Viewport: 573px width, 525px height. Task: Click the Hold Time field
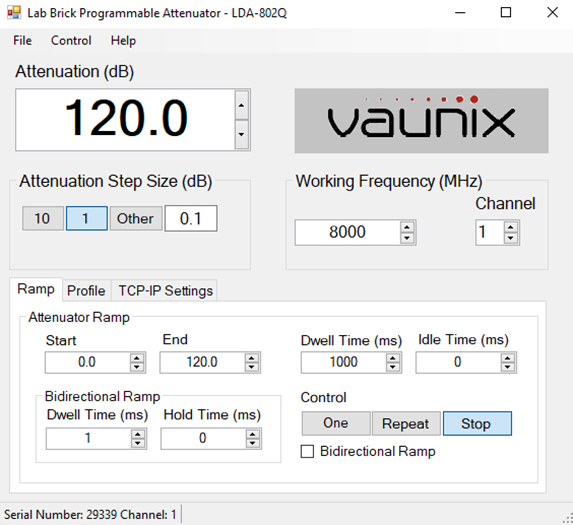click(203, 438)
